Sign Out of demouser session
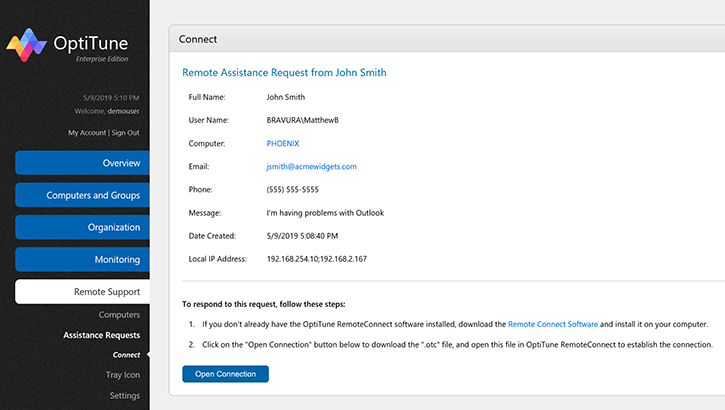 [125, 133]
